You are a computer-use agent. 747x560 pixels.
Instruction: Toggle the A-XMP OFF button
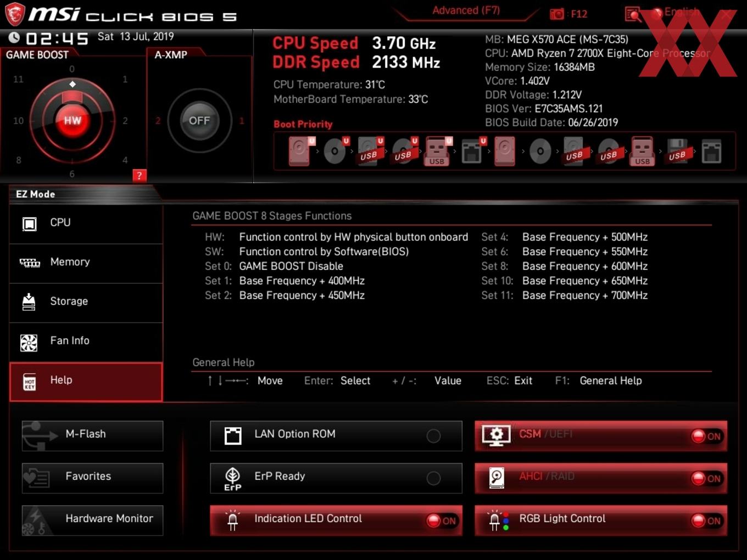[x=199, y=120]
